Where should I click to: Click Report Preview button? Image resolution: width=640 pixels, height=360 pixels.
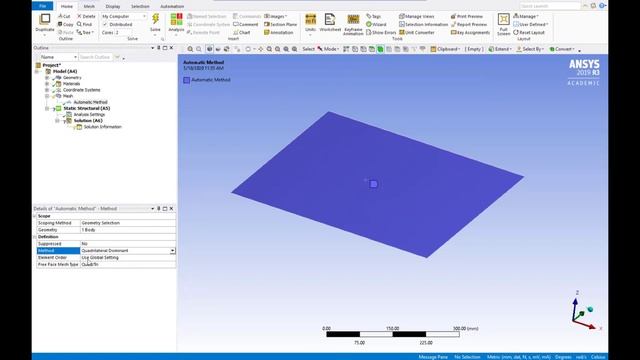coord(469,24)
